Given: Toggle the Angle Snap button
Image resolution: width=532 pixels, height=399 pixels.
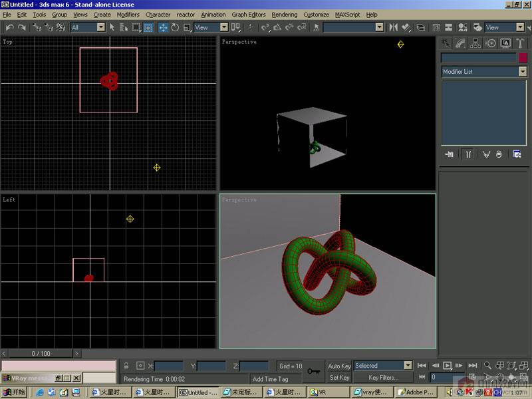Looking at the screenshot, I should [x=277, y=27].
